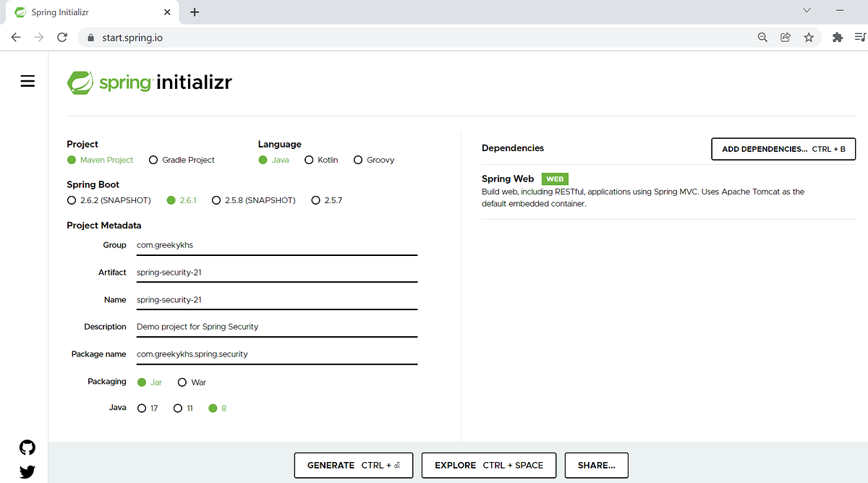868x483 pixels.
Task: Switch the language to Kotlin
Action: (309, 160)
